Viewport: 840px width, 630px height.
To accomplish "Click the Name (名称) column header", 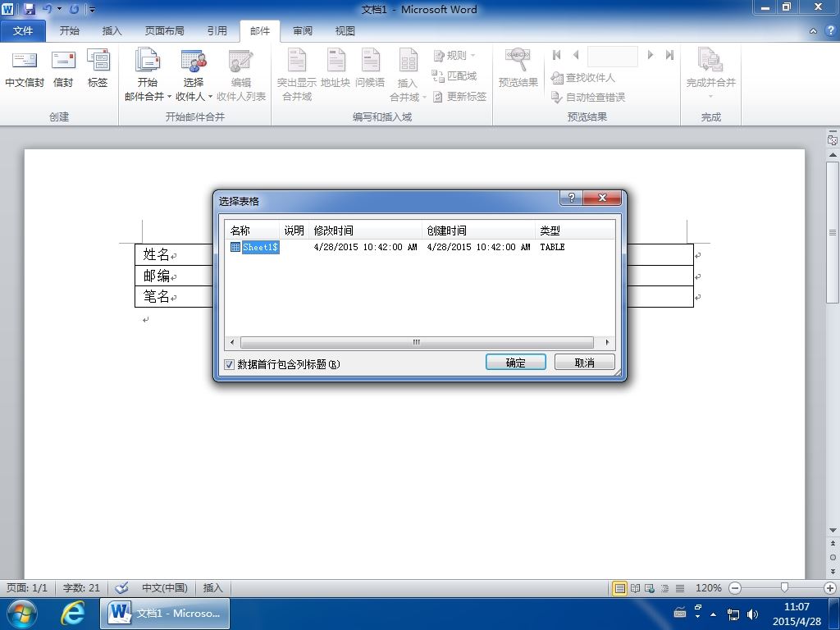I will click(x=252, y=231).
